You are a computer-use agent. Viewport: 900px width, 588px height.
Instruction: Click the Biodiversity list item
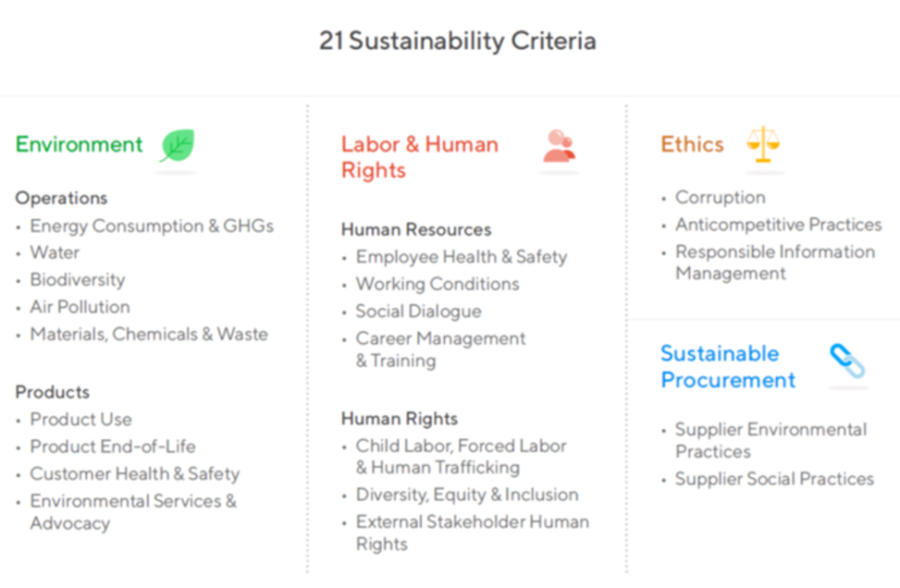click(x=77, y=279)
